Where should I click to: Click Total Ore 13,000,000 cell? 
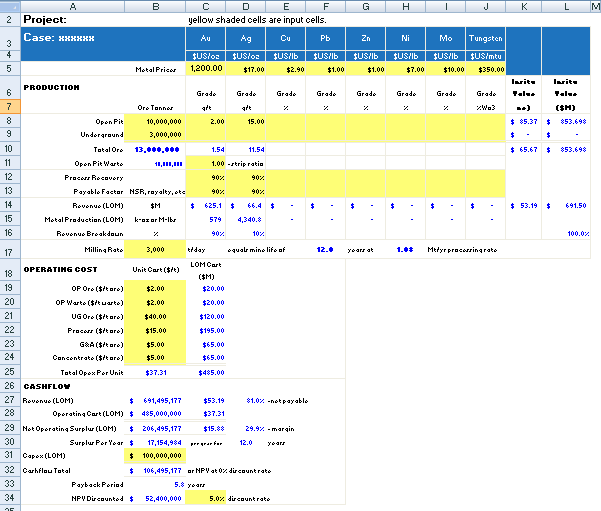point(155,149)
